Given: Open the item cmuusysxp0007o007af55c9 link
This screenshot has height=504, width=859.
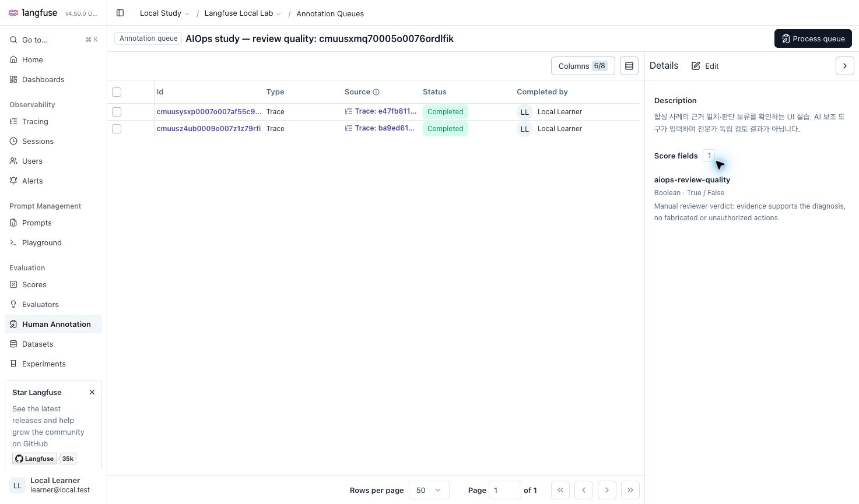Looking at the screenshot, I should (x=209, y=112).
